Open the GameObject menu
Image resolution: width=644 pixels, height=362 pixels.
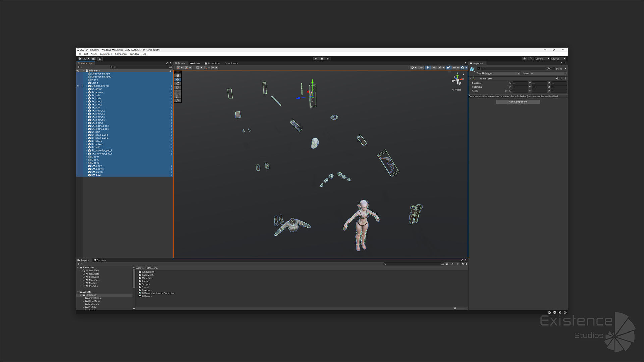(106, 54)
